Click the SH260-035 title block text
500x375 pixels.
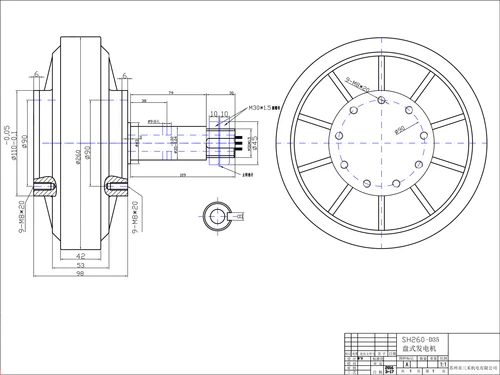[420, 340]
